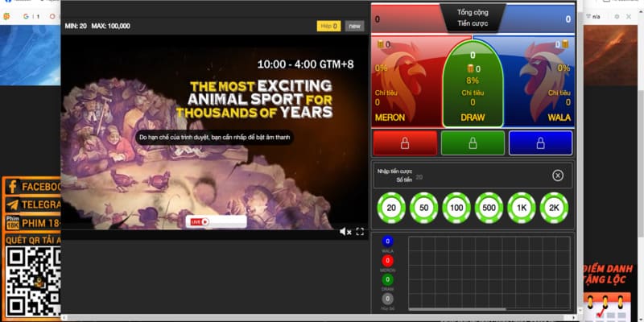
Task: Enter fullscreen video mode
Action: pos(360,232)
